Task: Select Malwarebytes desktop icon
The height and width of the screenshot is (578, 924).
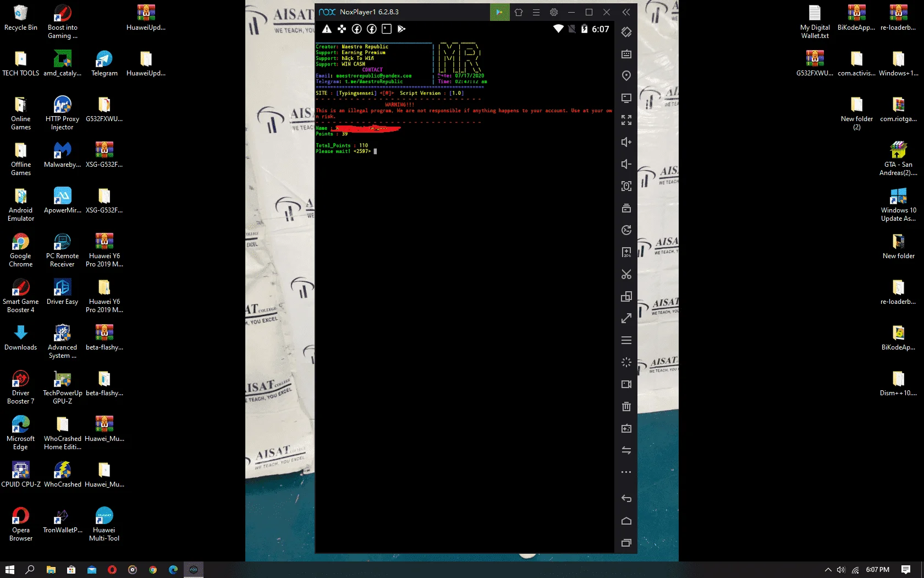Action: [x=62, y=155]
